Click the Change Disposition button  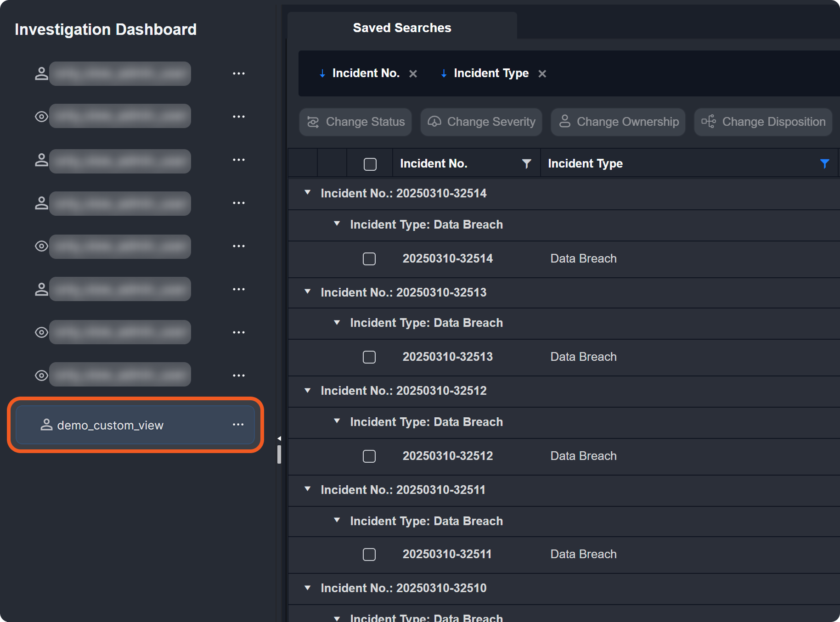(763, 122)
